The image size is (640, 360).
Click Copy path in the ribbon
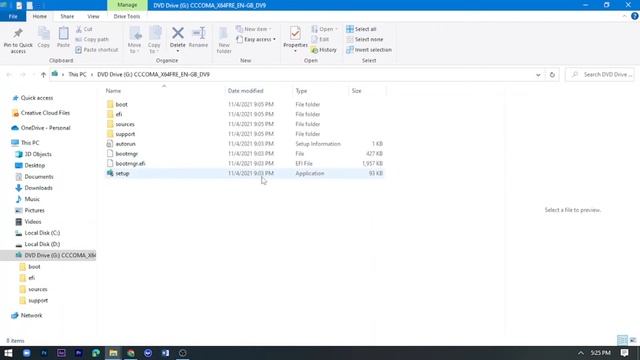tap(92, 39)
